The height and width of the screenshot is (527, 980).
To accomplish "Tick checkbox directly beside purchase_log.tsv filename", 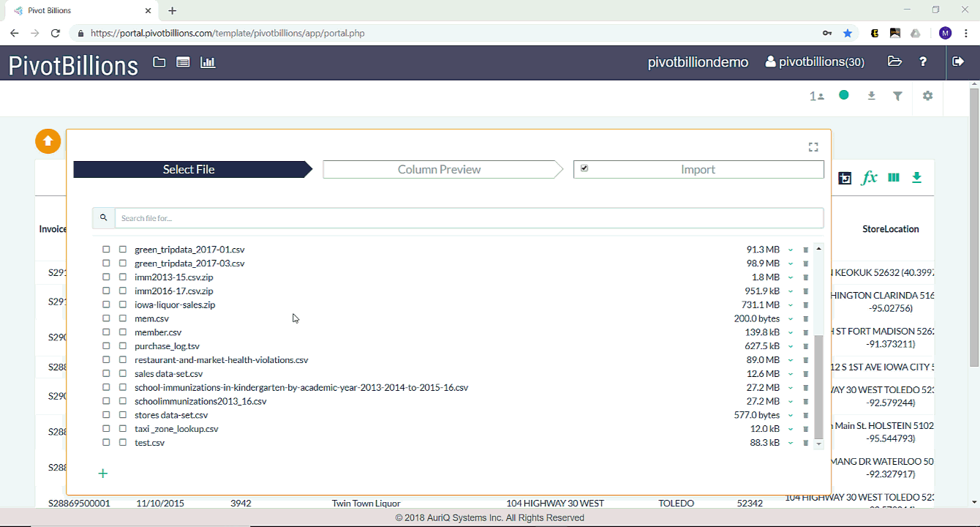I will click(x=123, y=346).
